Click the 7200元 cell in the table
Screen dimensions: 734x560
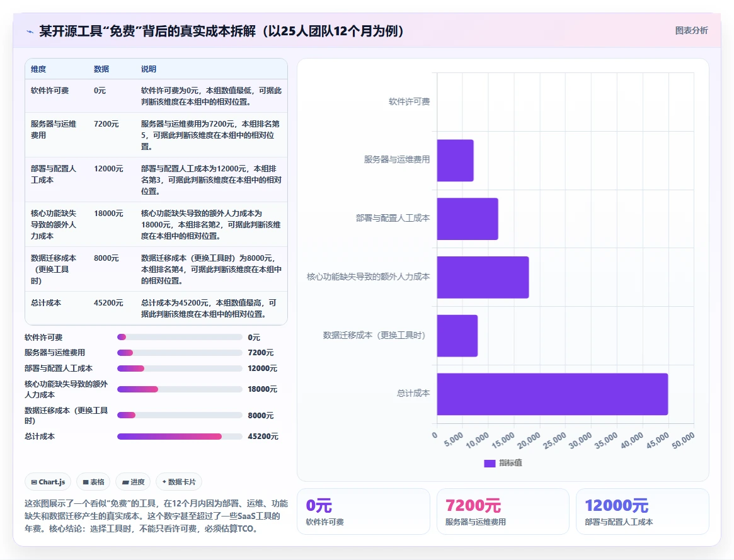point(106,124)
